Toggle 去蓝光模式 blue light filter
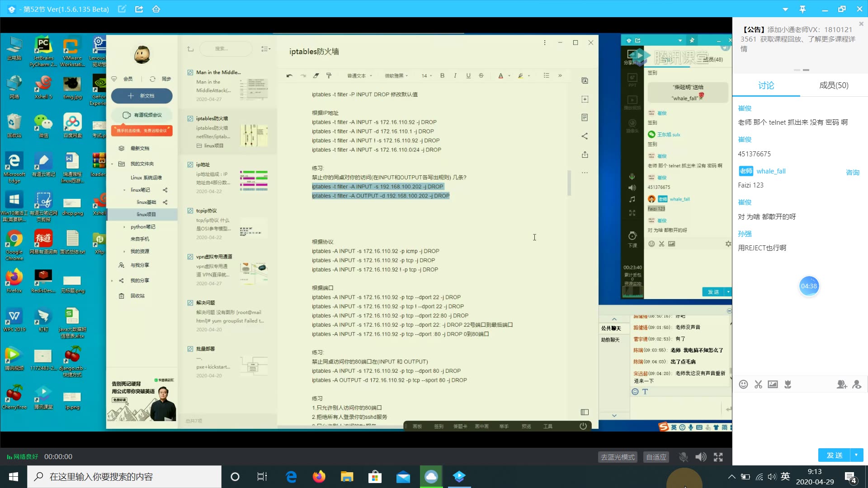The height and width of the screenshot is (488, 868). [618, 457]
